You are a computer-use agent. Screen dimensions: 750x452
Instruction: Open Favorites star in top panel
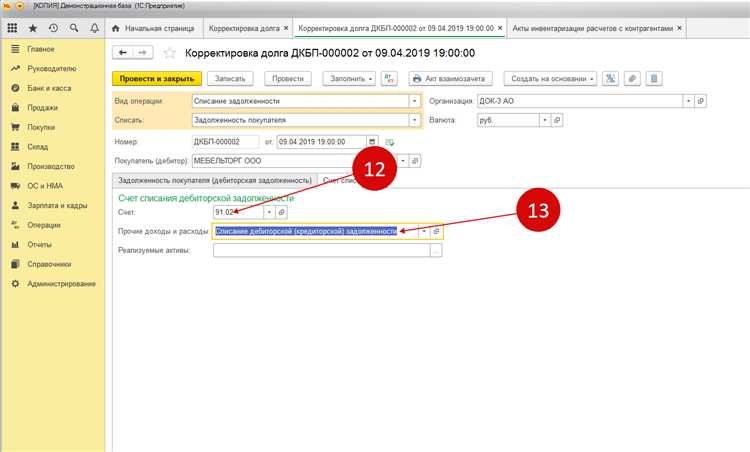point(33,28)
